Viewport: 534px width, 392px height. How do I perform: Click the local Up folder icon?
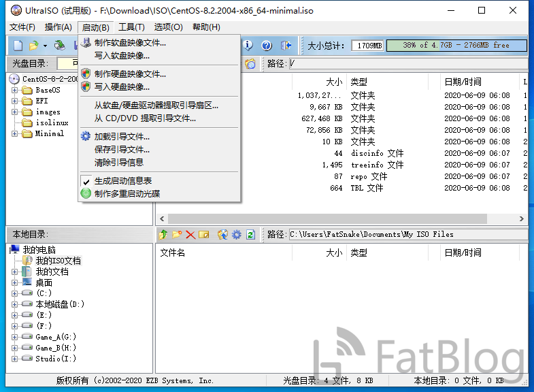(163, 234)
